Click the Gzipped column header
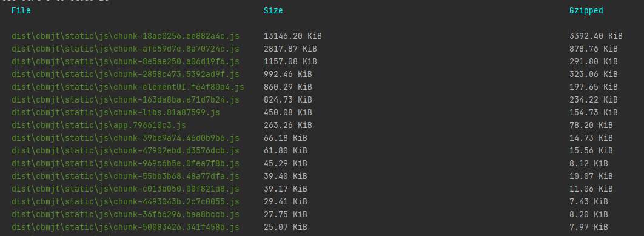Image resolution: width=644 pixels, height=236 pixels. (586, 11)
